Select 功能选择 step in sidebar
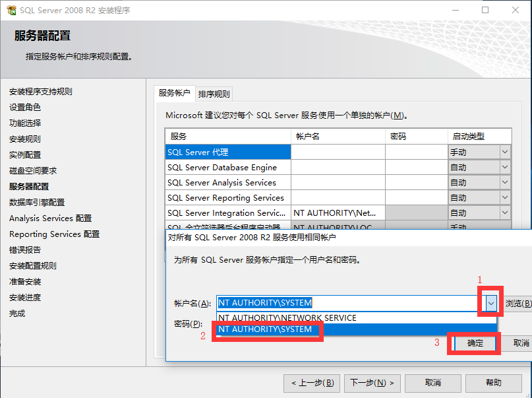The image size is (532, 398). point(25,123)
